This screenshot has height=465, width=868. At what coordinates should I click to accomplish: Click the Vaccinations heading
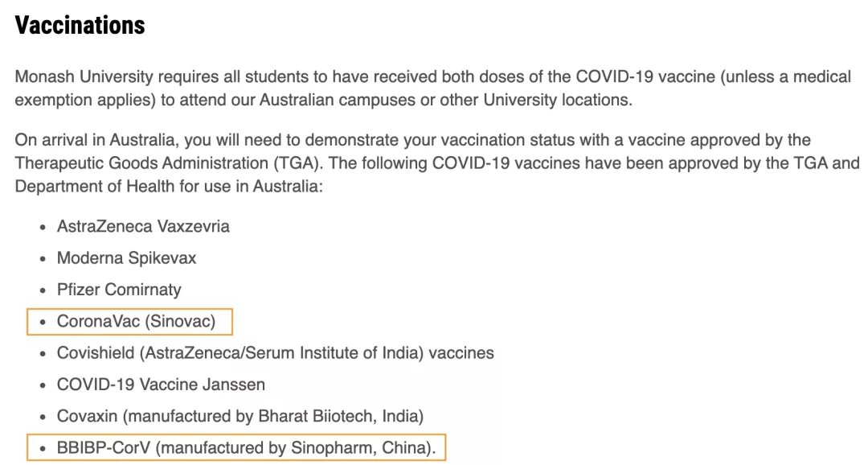(80, 25)
